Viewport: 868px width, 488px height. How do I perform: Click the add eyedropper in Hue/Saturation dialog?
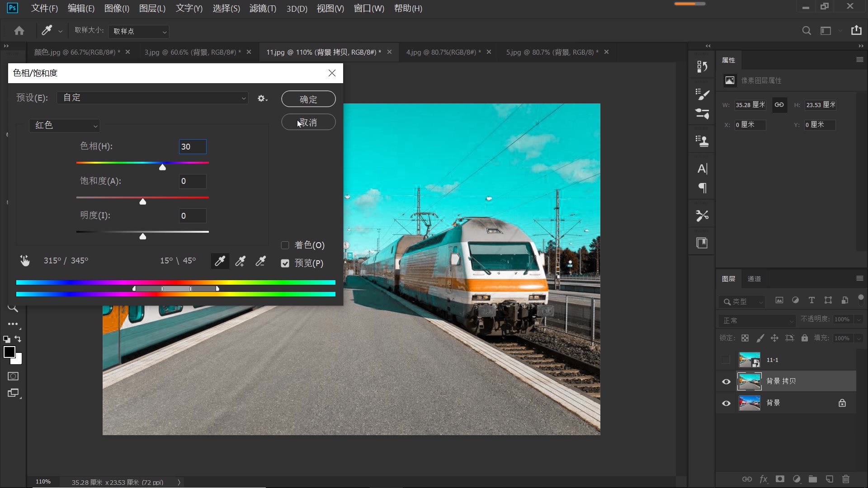point(240,261)
